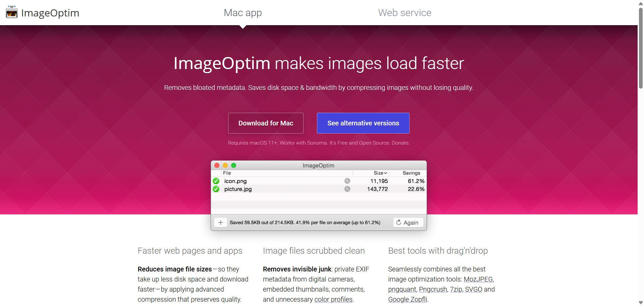The height and width of the screenshot is (306, 644).
Task: Click the Again refresh button
Action: point(408,222)
